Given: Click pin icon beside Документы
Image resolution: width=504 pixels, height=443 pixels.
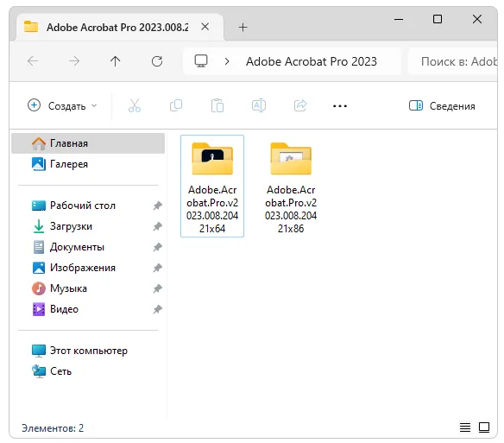Looking at the screenshot, I should pos(157,247).
